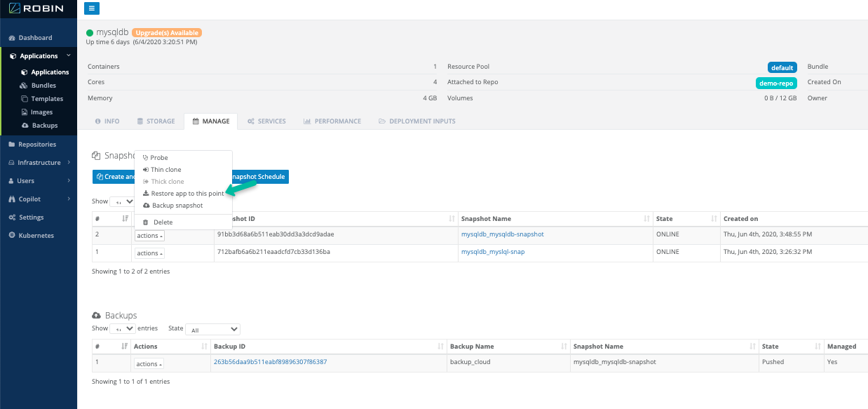Screen dimensions: 868x409
Task: Open actions dropdown for backup_cloud row
Action: [149, 364]
